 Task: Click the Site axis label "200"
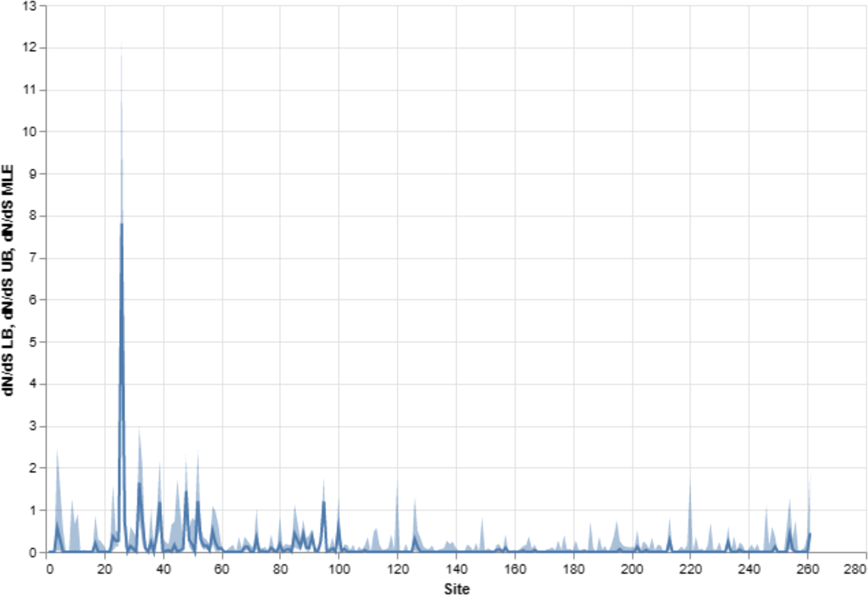[x=632, y=569]
